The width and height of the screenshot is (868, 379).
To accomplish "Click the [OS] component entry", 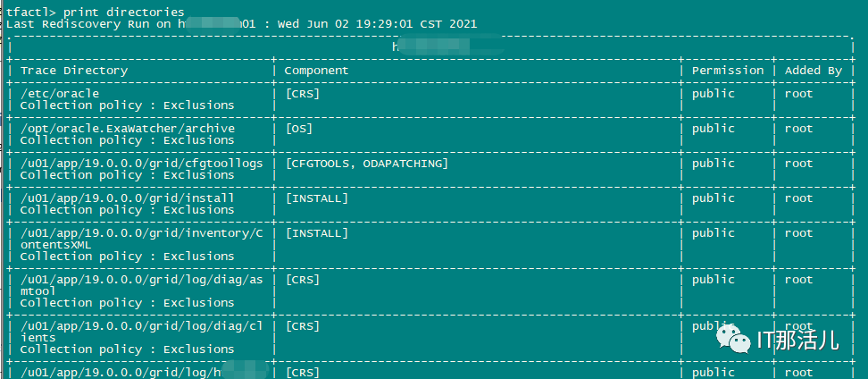I will click(x=299, y=129).
